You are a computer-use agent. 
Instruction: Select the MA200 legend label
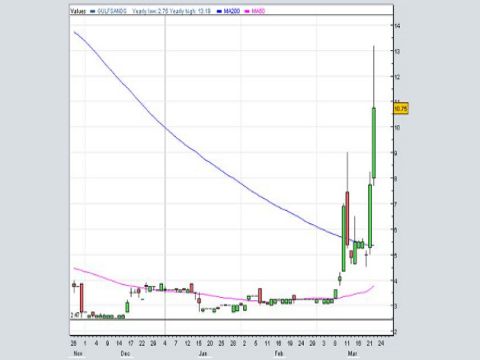232,11
